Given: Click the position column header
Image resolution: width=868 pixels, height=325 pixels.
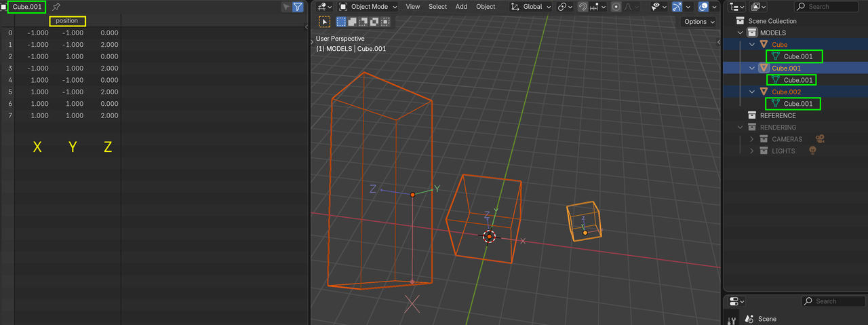Looking at the screenshot, I should point(67,21).
